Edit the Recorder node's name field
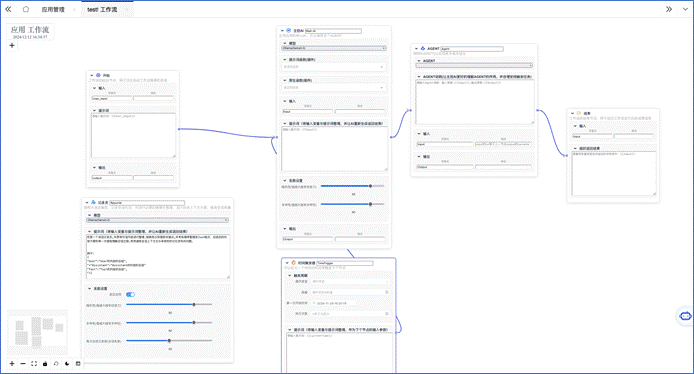694x374 pixels. (x=147, y=203)
